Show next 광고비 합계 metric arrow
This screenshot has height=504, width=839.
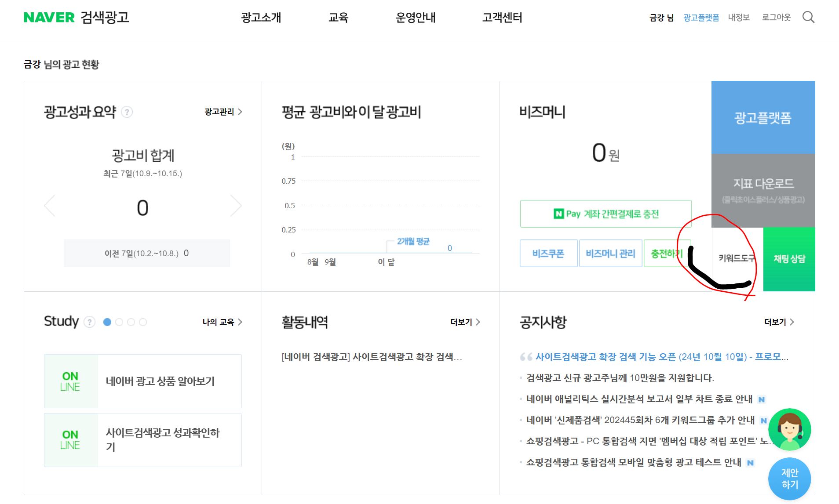[x=236, y=206]
